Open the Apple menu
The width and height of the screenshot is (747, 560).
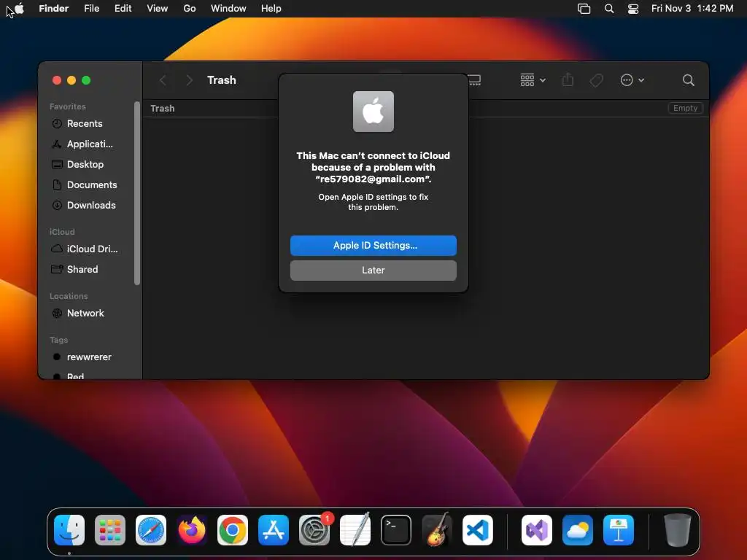coord(19,9)
